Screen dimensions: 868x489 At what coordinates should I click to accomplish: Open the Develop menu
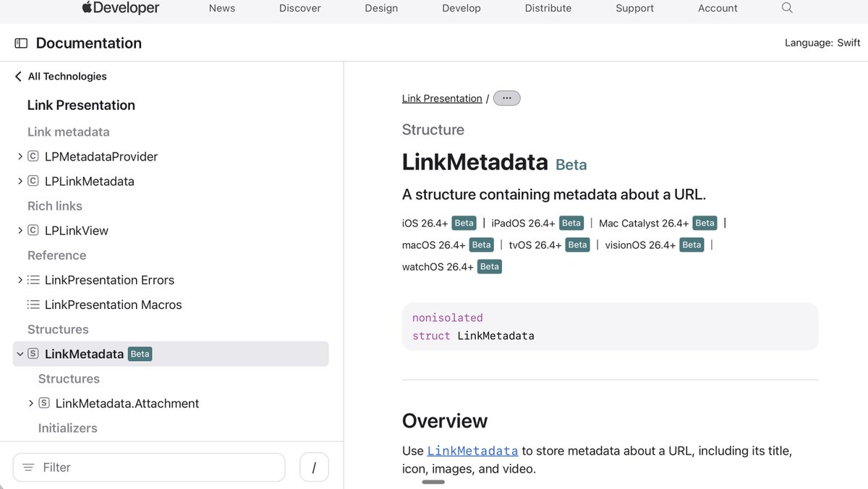click(x=461, y=8)
